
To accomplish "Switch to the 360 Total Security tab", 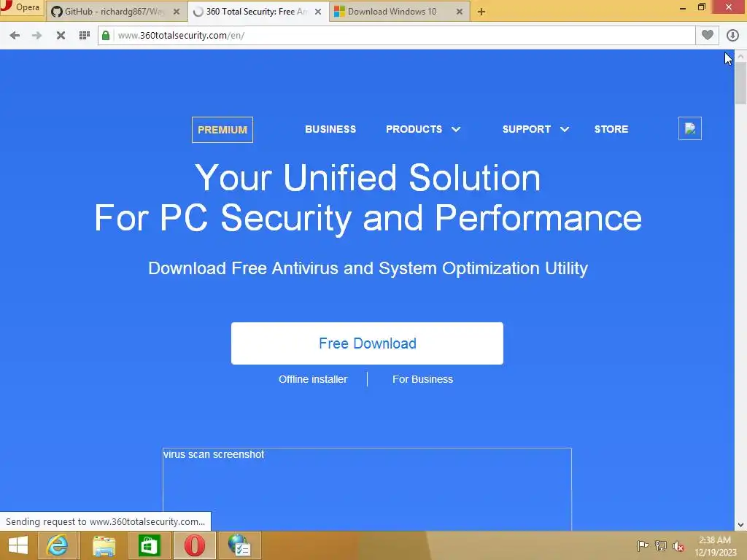I will (x=258, y=12).
